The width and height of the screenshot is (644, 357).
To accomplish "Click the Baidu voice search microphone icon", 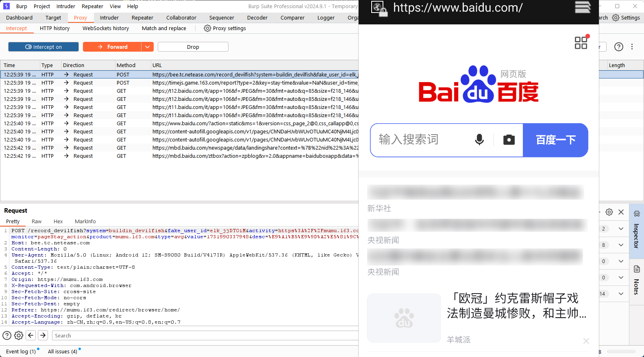I will tap(479, 140).
